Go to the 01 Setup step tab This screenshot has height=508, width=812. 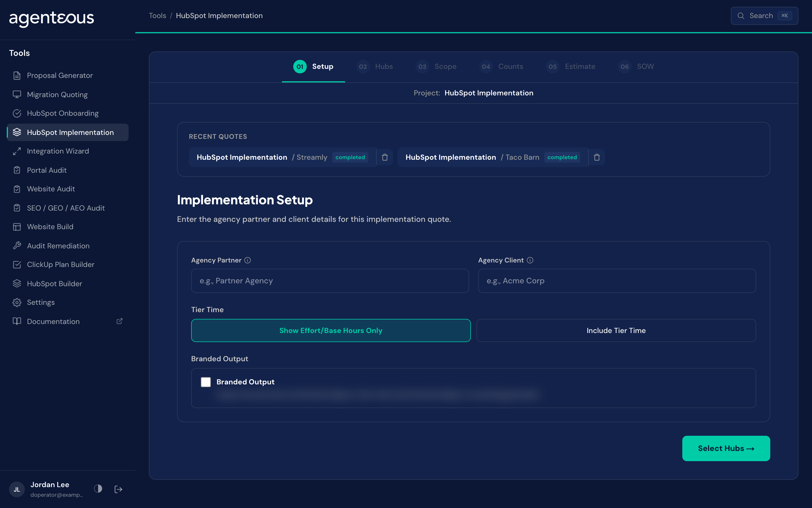(314, 67)
